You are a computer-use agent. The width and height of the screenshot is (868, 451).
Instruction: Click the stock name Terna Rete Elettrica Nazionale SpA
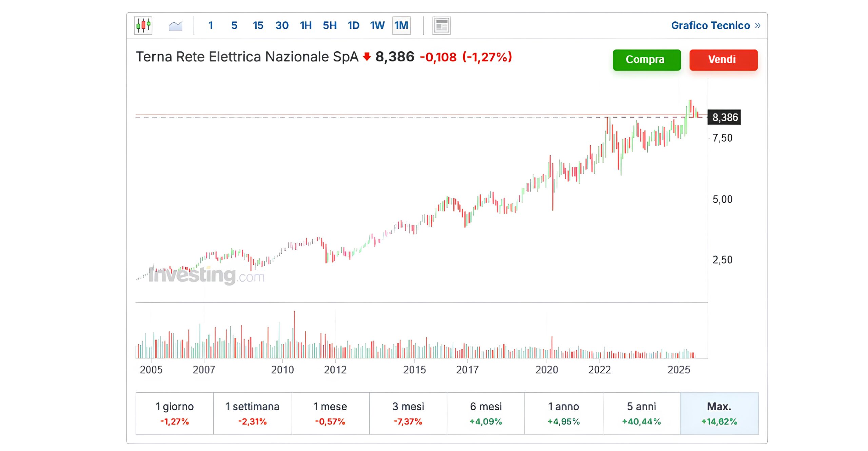pyautogui.click(x=247, y=57)
